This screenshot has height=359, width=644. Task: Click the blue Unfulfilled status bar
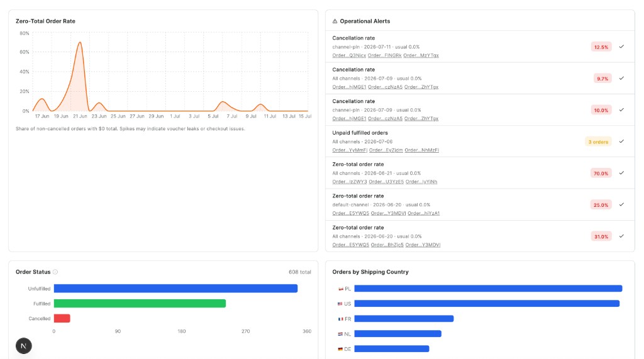[x=176, y=289]
